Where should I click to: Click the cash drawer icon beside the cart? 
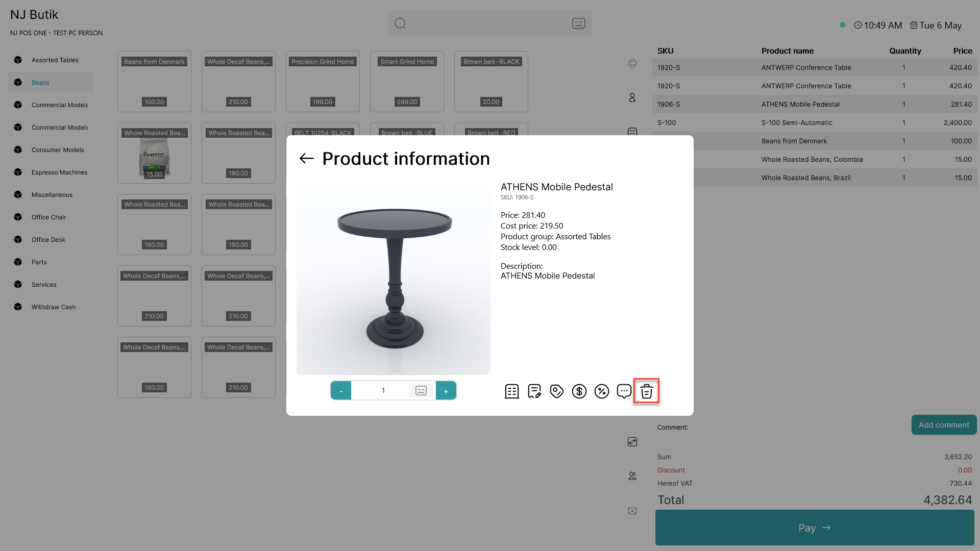[x=632, y=511]
